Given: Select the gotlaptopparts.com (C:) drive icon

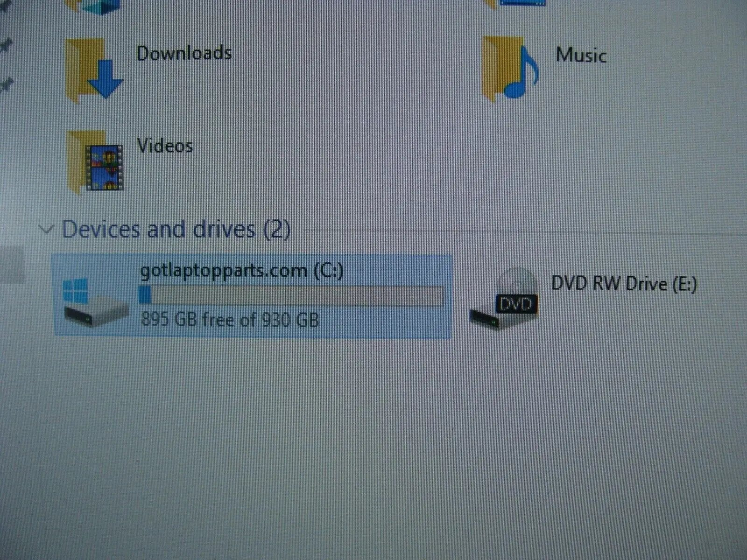Looking at the screenshot, I should click(96, 303).
